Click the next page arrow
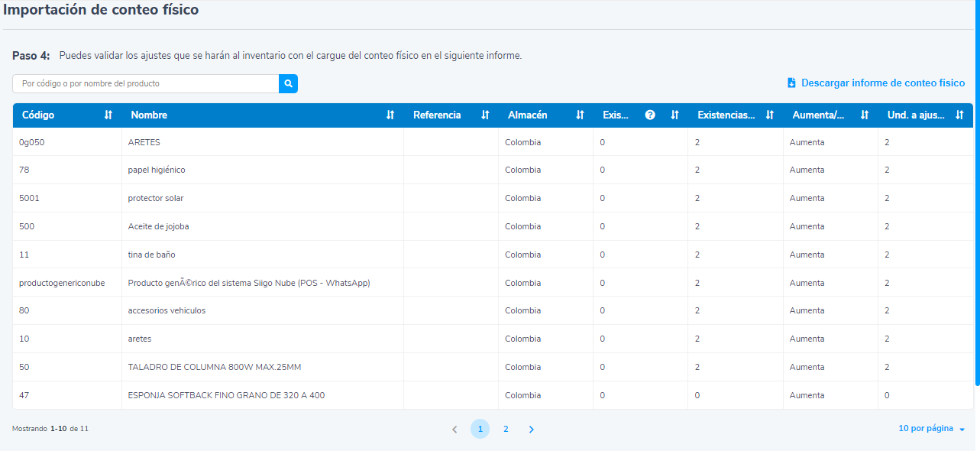 click(x=532, y=430)
